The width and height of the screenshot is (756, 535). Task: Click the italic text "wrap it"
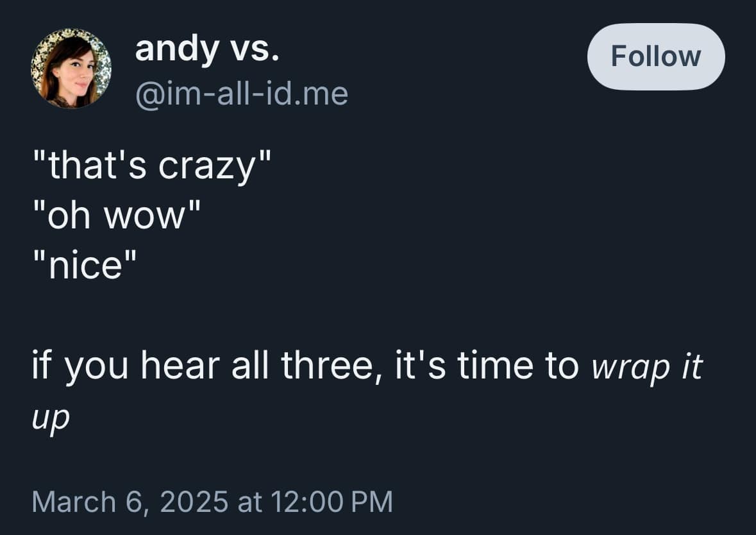pyautogui.click(x=646, y=366)
